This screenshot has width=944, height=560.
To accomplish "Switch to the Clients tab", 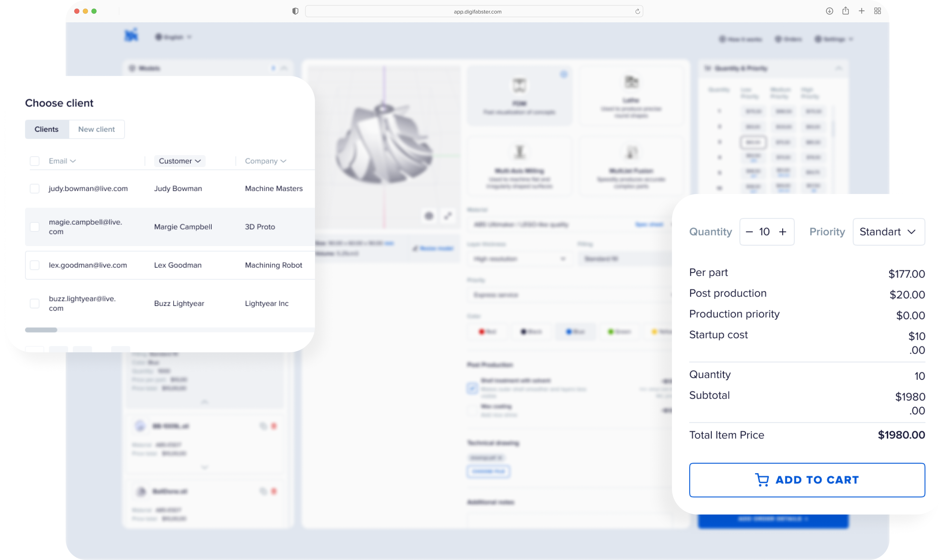I will tap(47, 130).
